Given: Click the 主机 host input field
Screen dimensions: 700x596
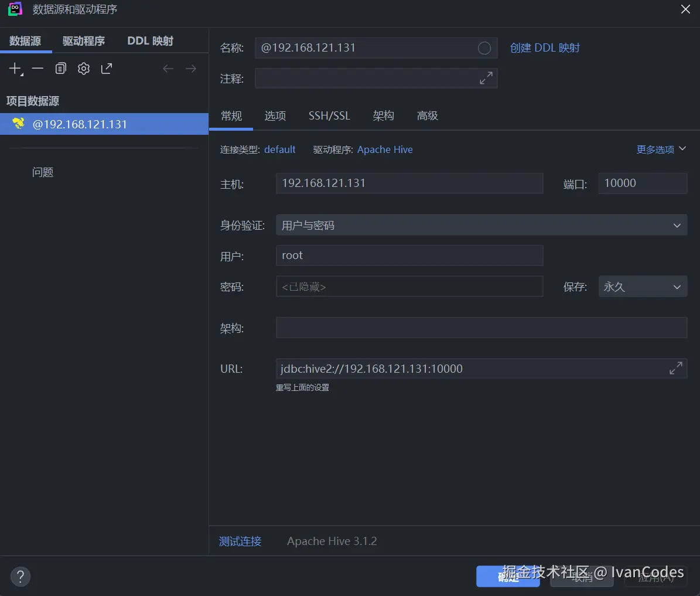Looking at the screenshot, I should coord(409,183).
